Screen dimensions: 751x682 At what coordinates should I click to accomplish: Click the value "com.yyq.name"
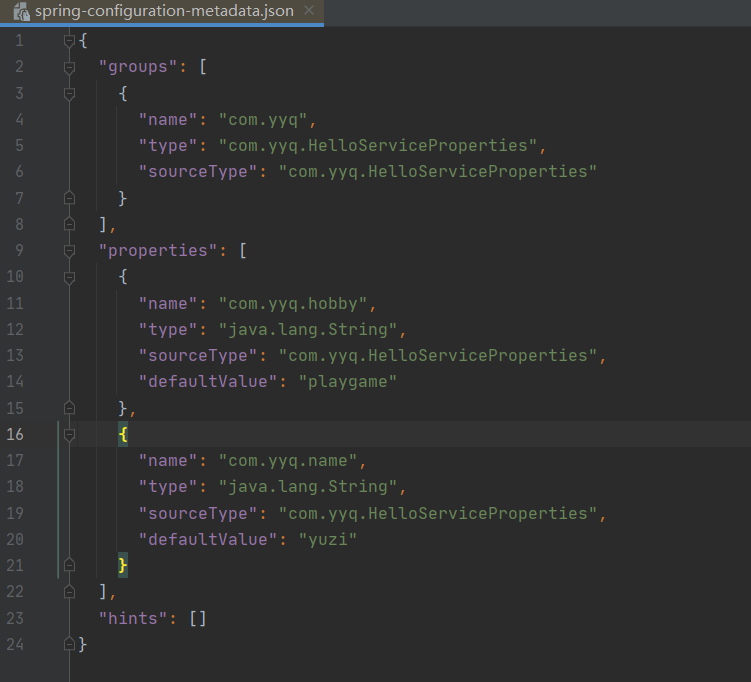288,460
